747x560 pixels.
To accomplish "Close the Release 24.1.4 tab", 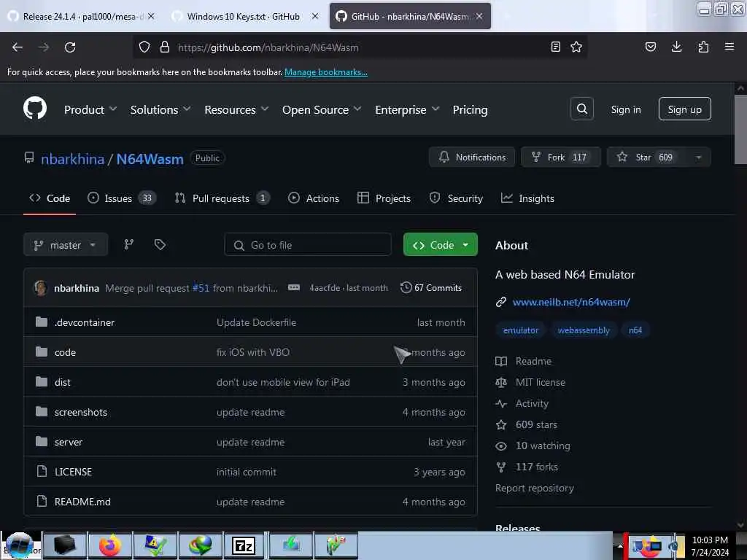I will point(151,16).
